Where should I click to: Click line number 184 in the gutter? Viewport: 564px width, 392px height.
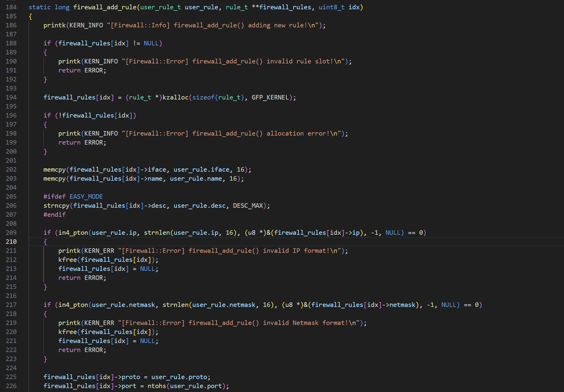(x=11, y=7)
